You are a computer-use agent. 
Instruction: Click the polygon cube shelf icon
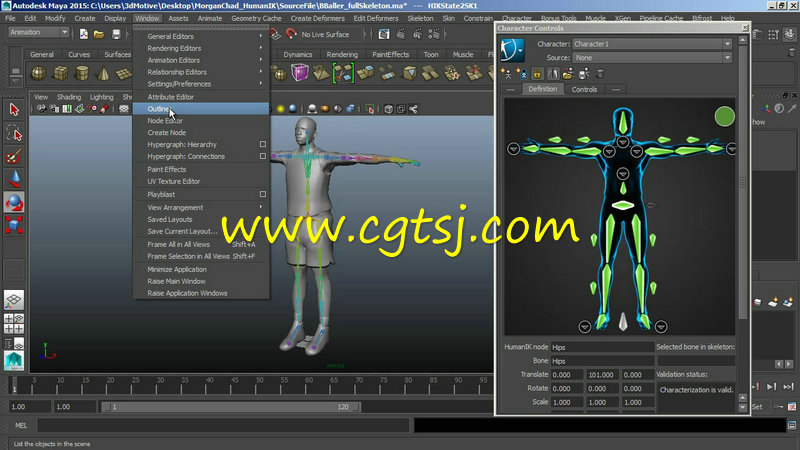tap(61, 73)
